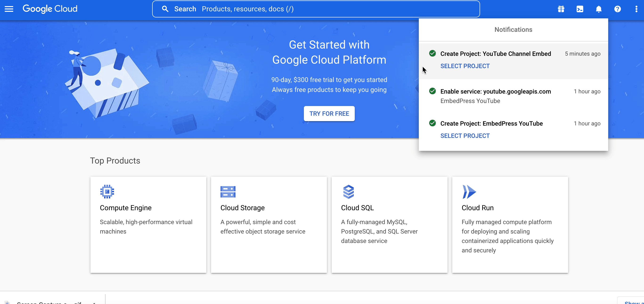Image resolution: width=644 pixels, height=304 pixels.
Task: Click green checkmark for youtube.googleapis.com service
Action: [432, 91]
